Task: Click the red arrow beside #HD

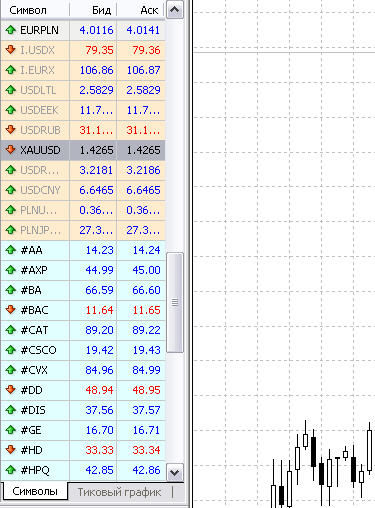Action: point(11,450)
